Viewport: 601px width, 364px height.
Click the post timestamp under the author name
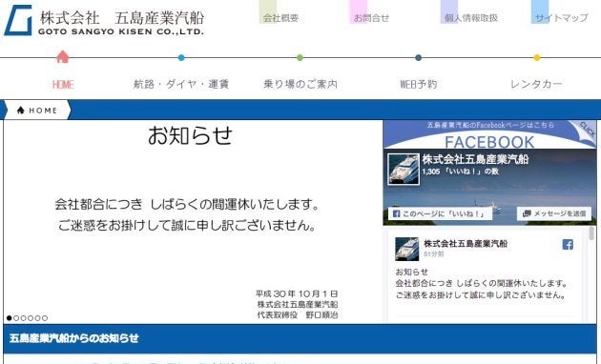coord(433,254)
